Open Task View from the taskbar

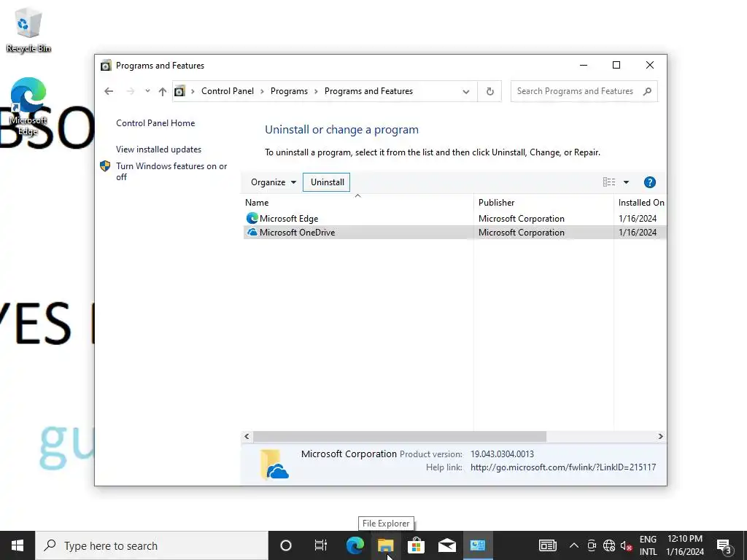point(321,545)
